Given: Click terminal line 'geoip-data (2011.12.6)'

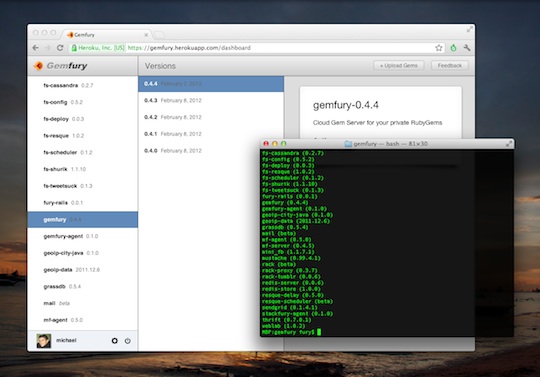Looking at the screenshot, I should tap(296, 221).
